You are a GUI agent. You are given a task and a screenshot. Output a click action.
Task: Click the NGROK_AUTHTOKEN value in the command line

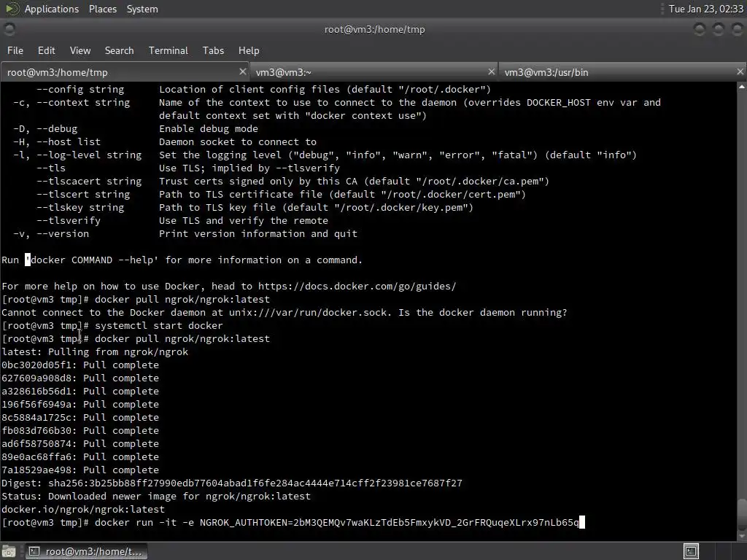point(436,522)
